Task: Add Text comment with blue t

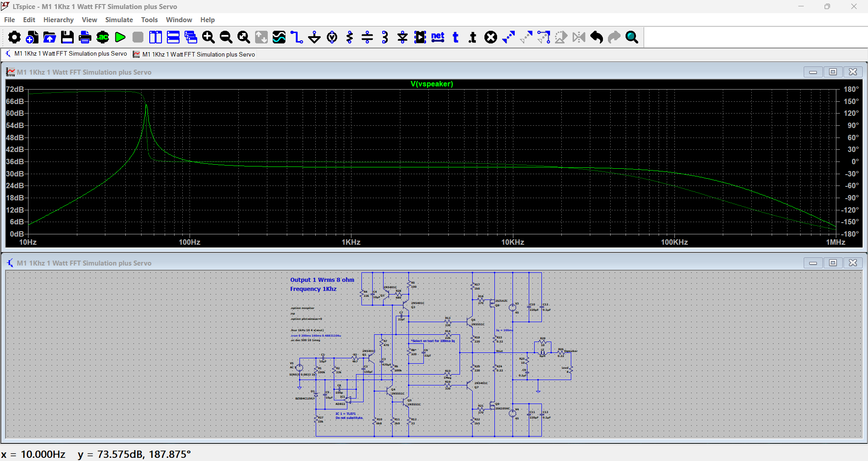Action: pos(455,37)
